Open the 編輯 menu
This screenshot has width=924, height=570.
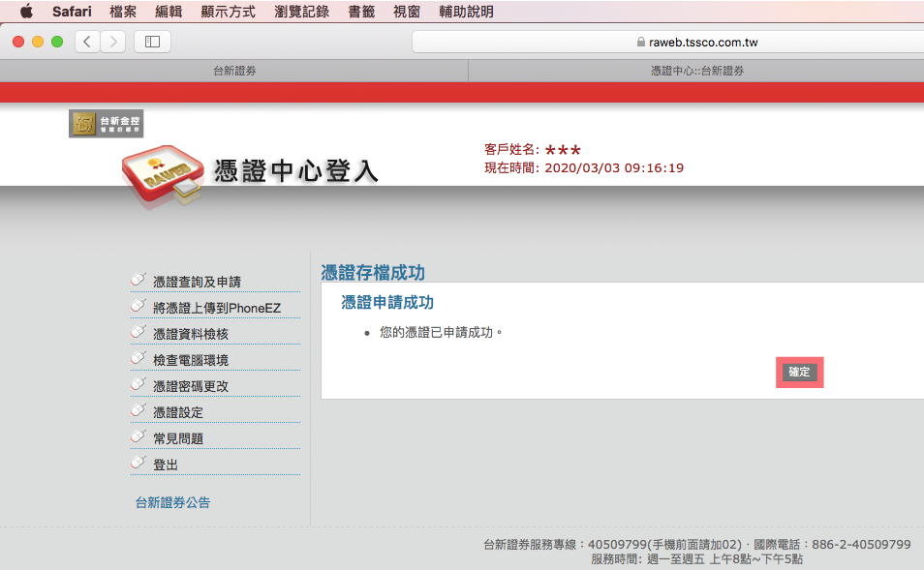tap(169, 12)
